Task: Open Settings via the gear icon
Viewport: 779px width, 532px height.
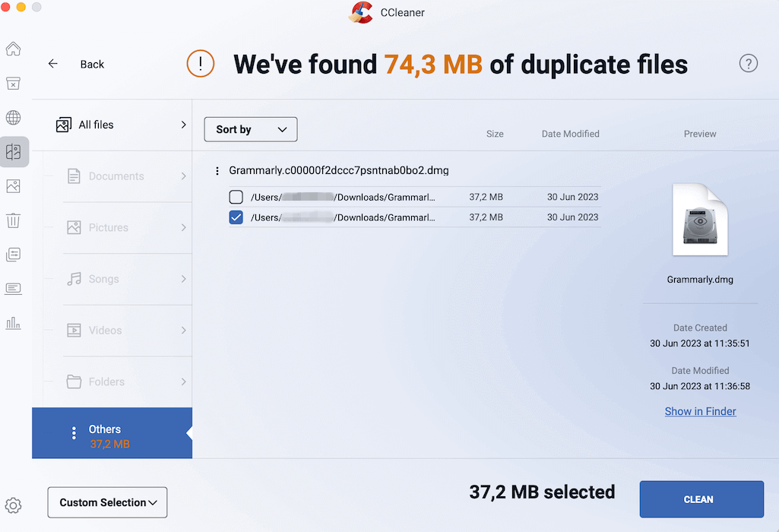Action: (13, 505)
